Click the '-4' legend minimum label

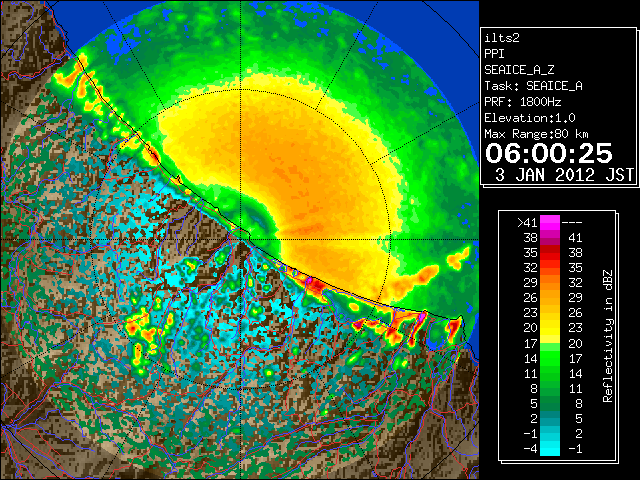coord(530,449)
